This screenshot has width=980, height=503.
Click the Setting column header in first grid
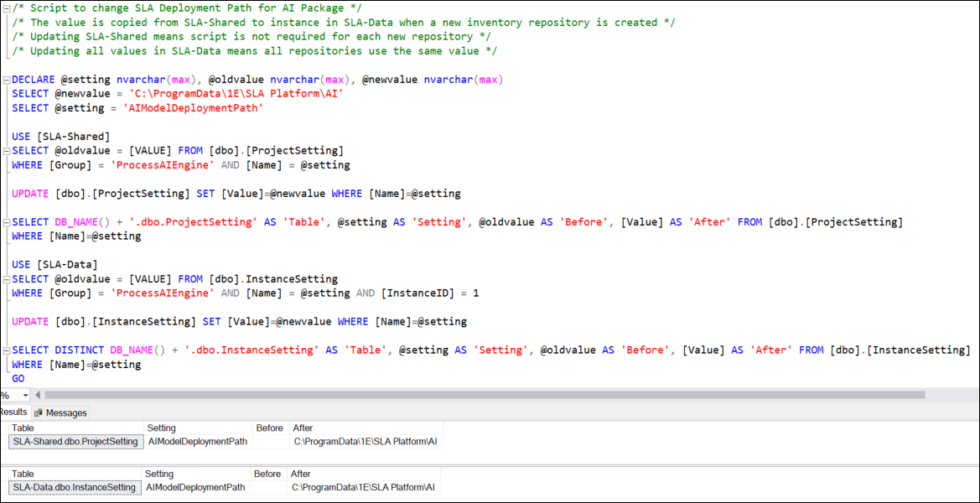pyautogui.click(x=162, y=428)
